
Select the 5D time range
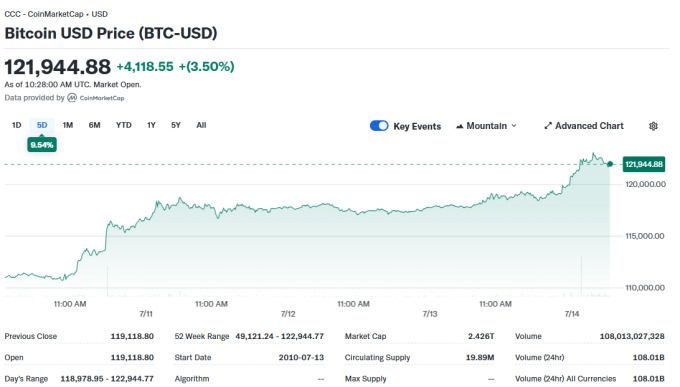(x=42, y=125)
